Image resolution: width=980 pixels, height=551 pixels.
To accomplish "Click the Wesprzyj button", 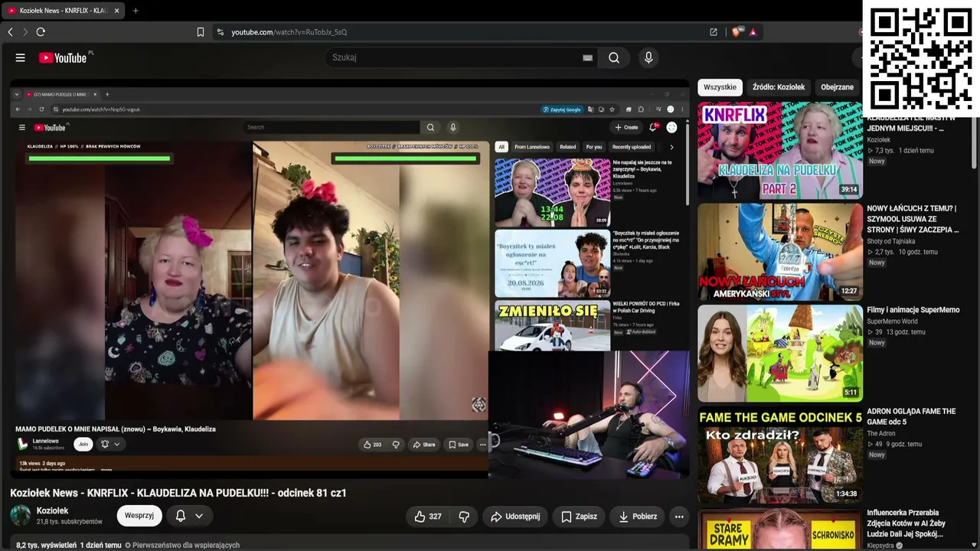I will tap(139, 516).
